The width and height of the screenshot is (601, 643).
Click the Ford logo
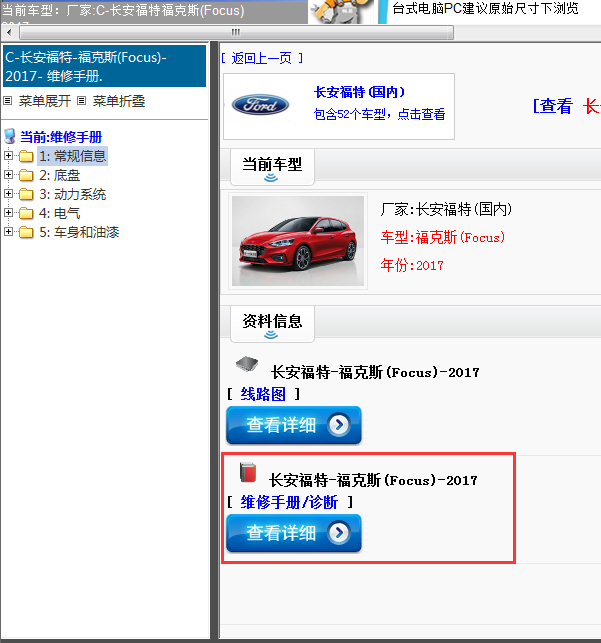point(260,105)
